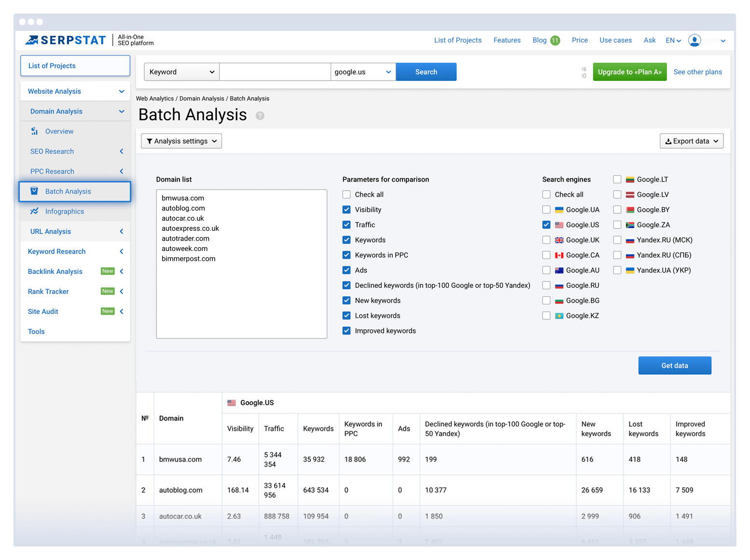Expand the SEO Research submenu
This screenshot has width=750, height=560.
tap(75, 152)
